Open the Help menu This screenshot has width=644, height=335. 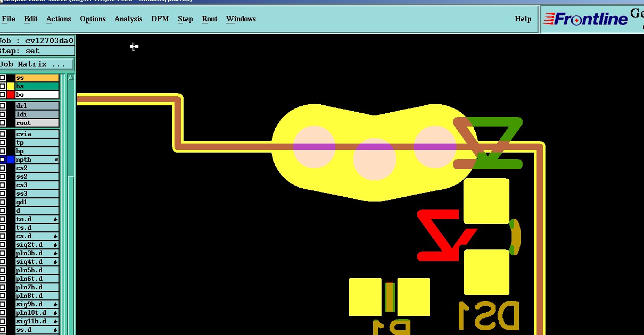click(x=523, y=19)
